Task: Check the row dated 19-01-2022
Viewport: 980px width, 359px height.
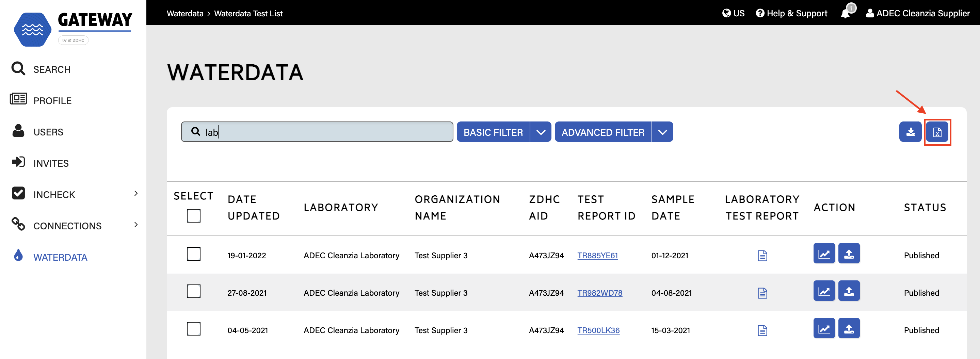Action: pyautogui.click(x=194, y=254)
